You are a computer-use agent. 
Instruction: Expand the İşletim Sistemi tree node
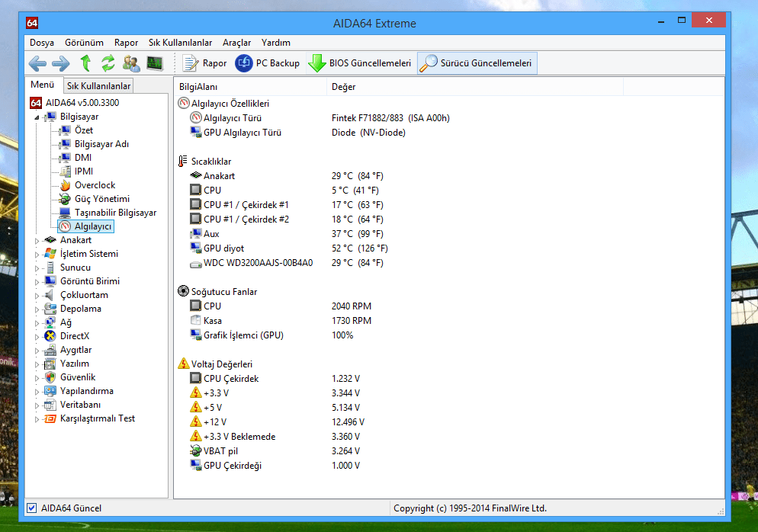coord(37,254)
